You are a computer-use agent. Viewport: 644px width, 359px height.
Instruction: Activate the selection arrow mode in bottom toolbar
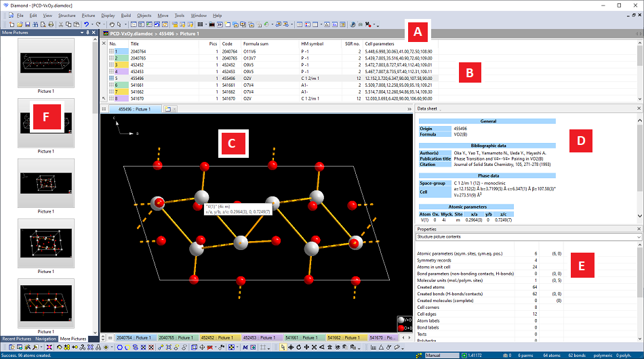click(x=282, y=347)
